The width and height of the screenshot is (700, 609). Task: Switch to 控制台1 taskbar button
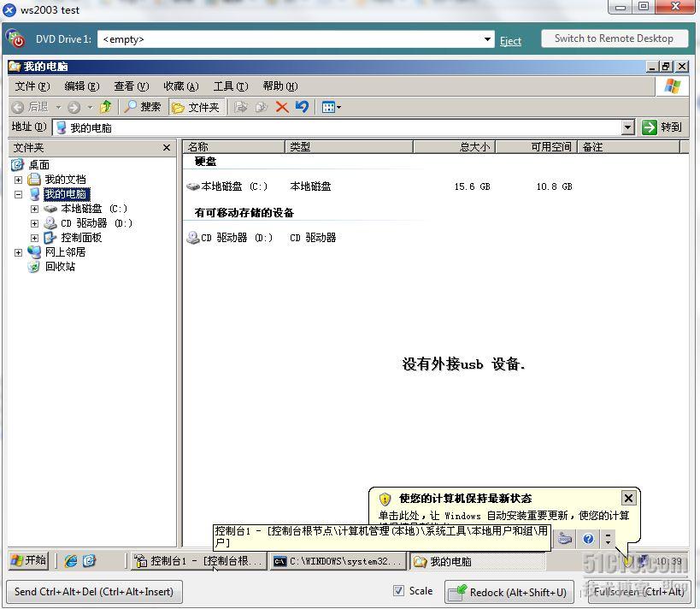point(198,561)
